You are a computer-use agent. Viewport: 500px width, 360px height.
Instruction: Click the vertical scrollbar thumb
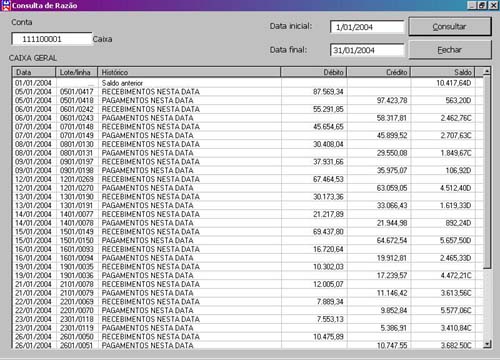pos(487,172)
